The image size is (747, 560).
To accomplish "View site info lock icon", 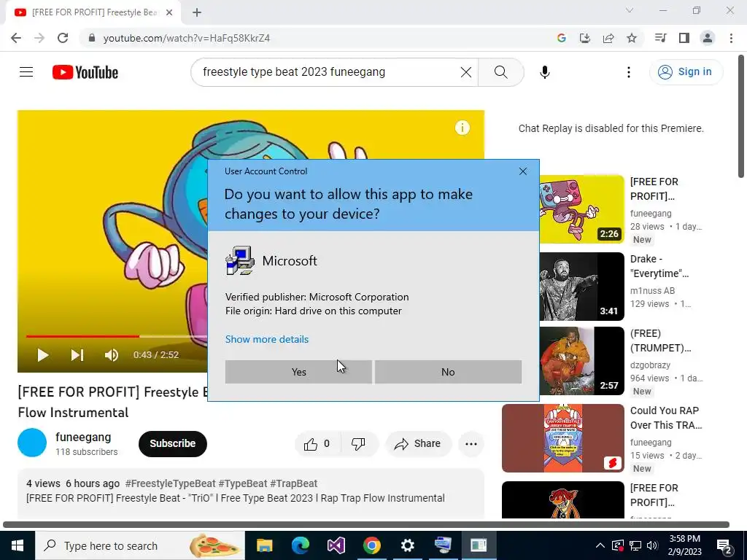I will click(91, 38).
